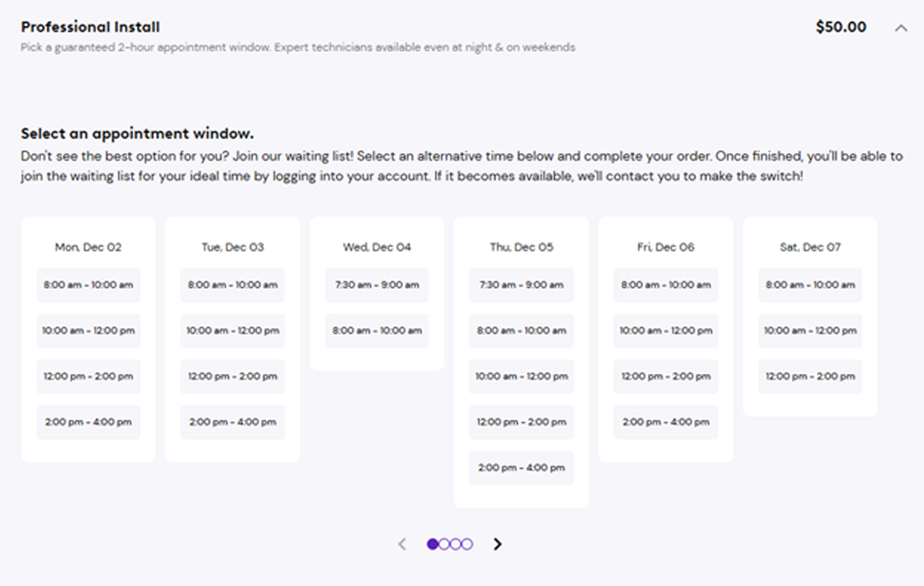
Task: Pick Thursday Dec 05 2:00 pm slot
Action: [x=521, y=467]
